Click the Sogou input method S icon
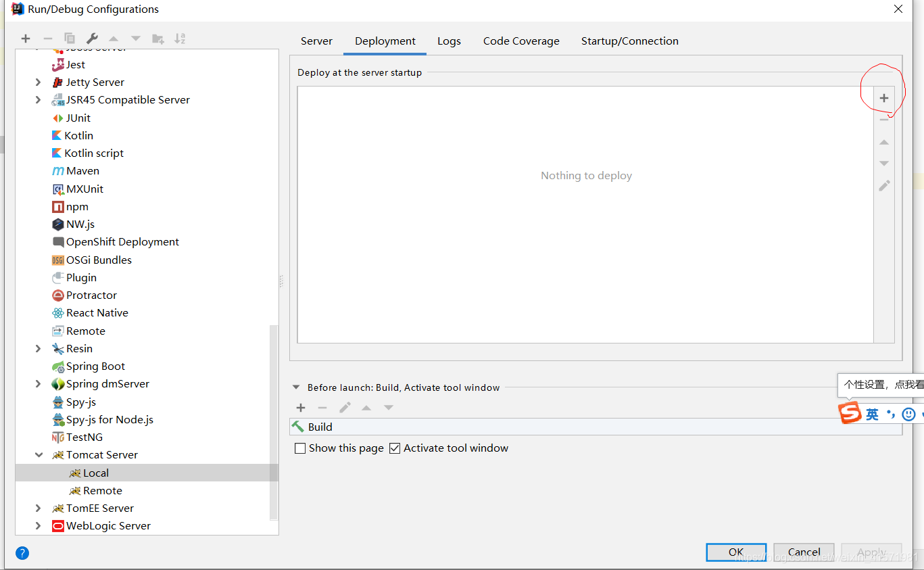Viewport: 924px width, 570px height. click(850, 412)
